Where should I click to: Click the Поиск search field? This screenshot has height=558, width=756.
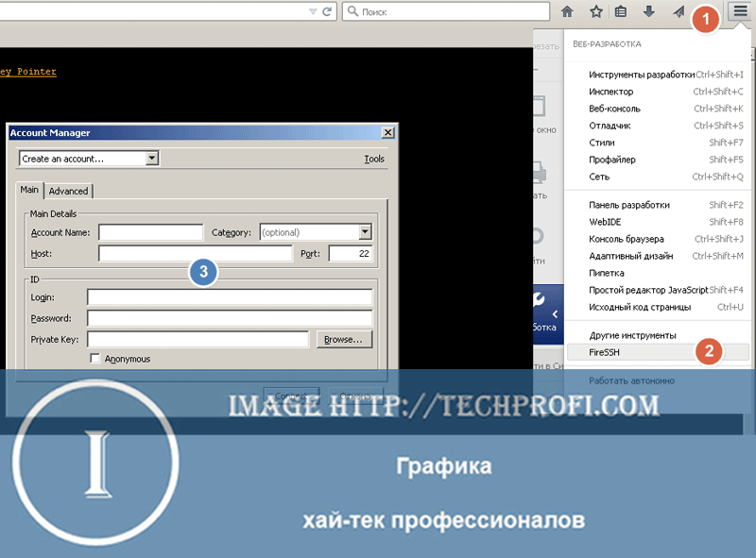pos(446,11)
